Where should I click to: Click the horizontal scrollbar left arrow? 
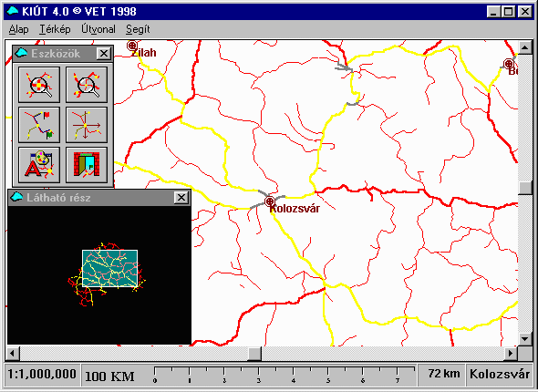pos(13,353)
